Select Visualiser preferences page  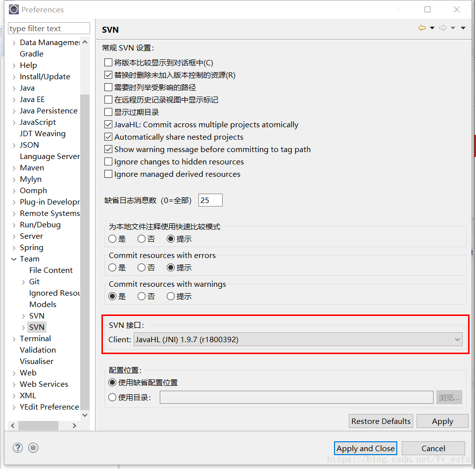[x=37, y=361]
